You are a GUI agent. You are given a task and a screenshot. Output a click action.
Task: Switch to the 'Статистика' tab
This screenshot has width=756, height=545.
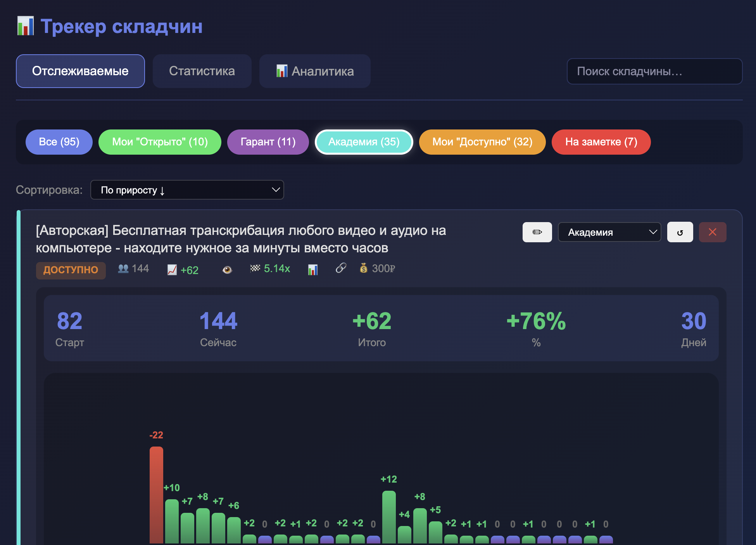click(x=202, y=71)
